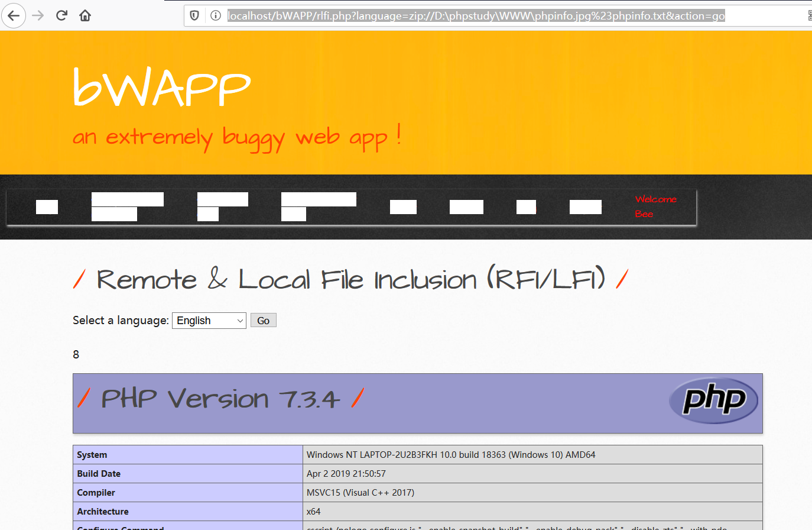This screenshot has width=812, height=530.
Task: Click the Welcome Bee text
Action: [x=656, y=206]
